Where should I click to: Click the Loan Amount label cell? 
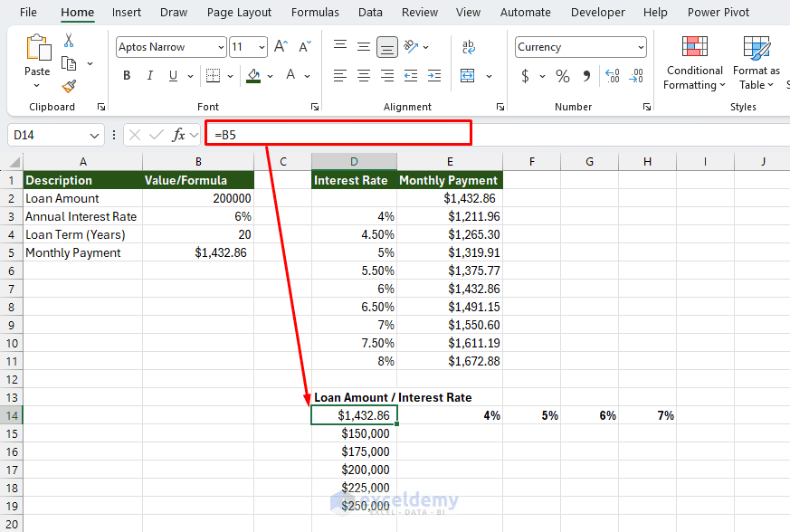(x=82, y=198)
